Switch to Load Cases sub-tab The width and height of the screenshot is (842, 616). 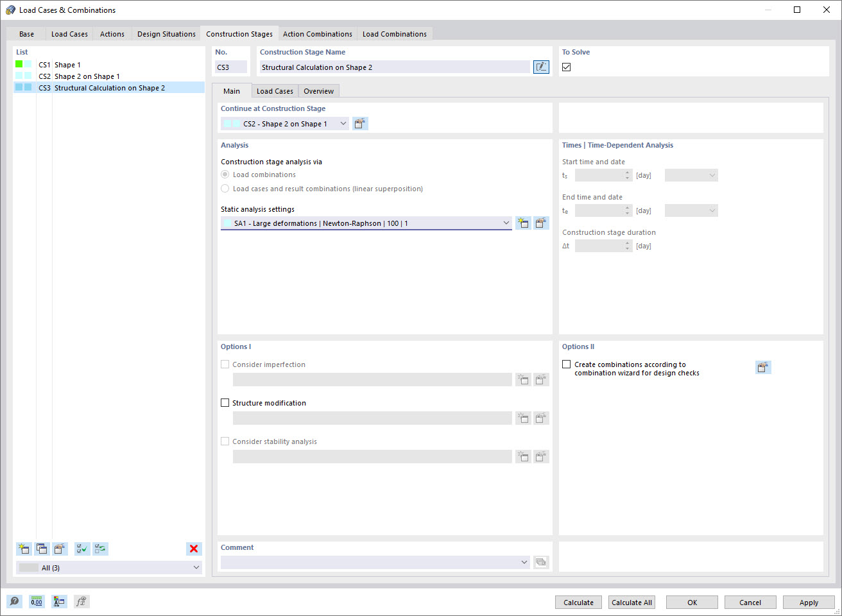pos(275,91)
